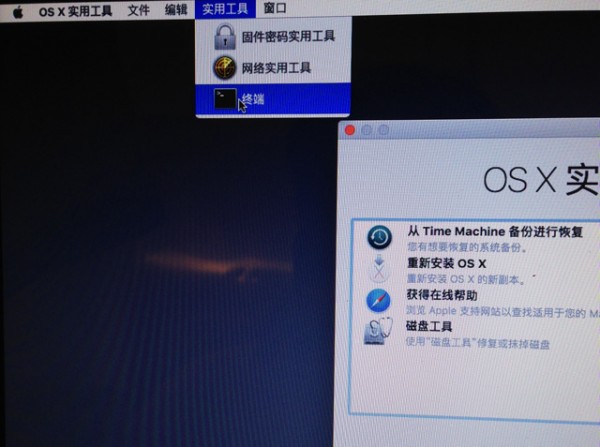This screenshot has width=600, height=447.
Task: Open the 窗口 menu
Action: [273, 9]
